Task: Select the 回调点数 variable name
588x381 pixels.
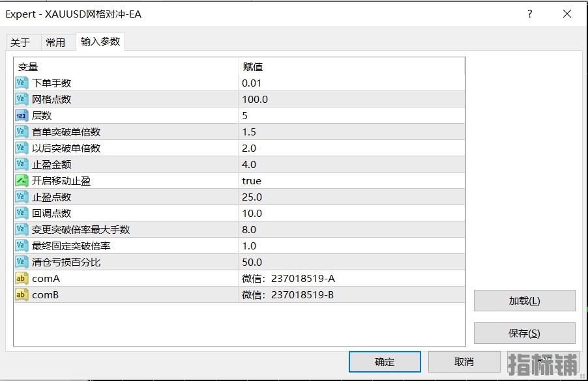Action: click(51, 214)
